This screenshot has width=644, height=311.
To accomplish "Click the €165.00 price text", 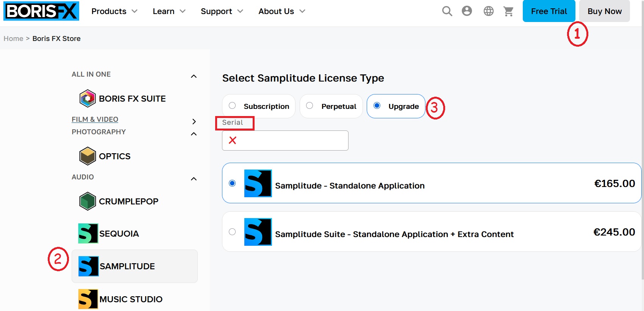I will (x=614, y=184).
